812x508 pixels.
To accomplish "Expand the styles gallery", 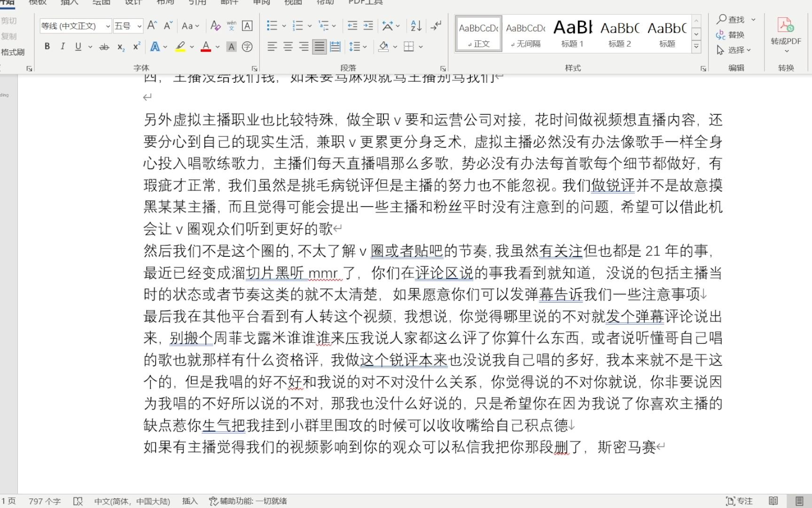I will pos(697,47).
